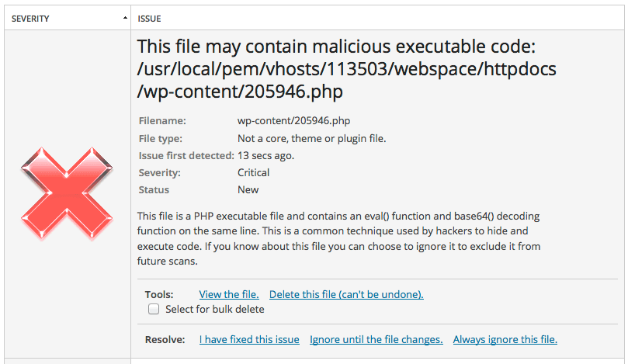Click the wp-content/205946.php filename value
The width and height of the screenshot is (628, 364).
(x=293, y=120)
